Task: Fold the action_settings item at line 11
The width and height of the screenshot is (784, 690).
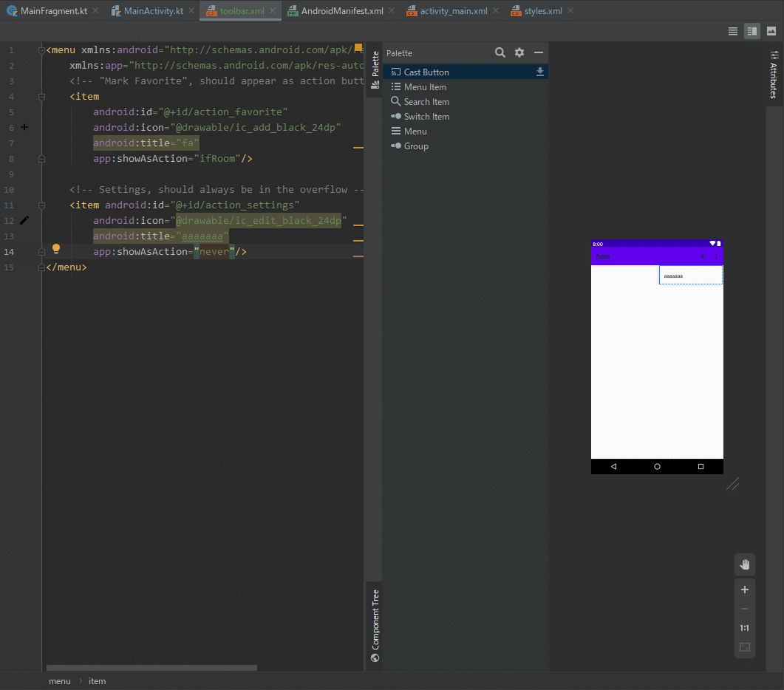Action: [x=41, y=205]
